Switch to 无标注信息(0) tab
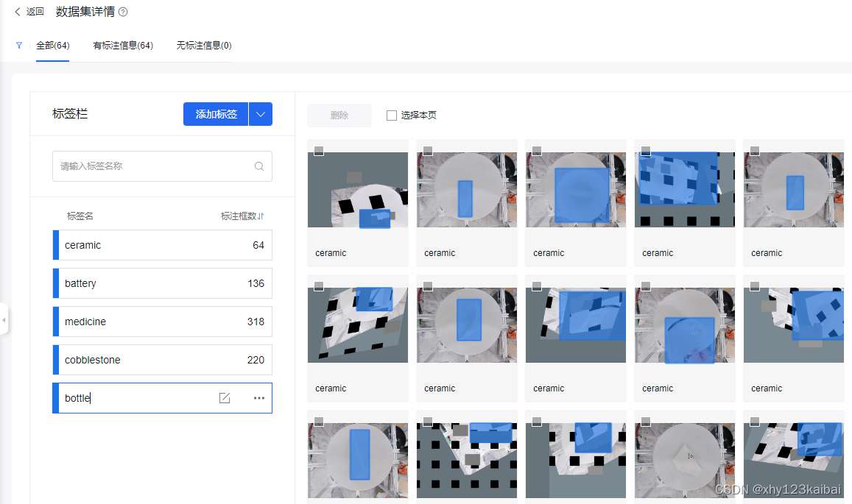852x504 pixels. (x=204, y=46)
